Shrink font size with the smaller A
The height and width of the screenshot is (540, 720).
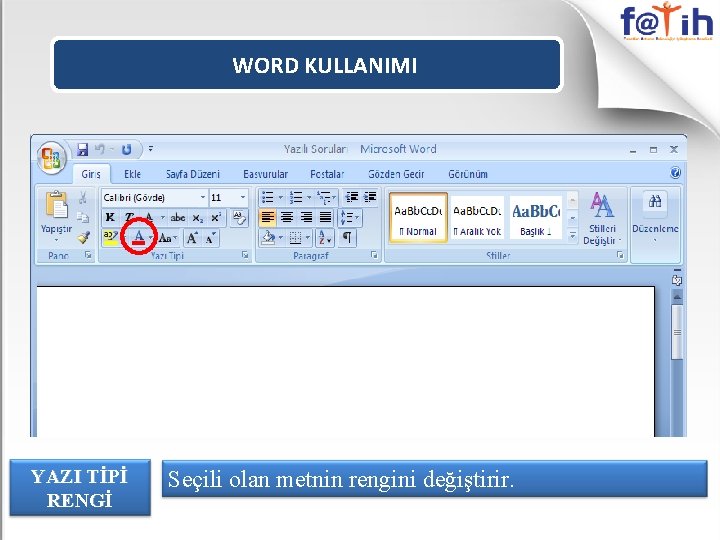pyautogui.click(x=211, y=238)
